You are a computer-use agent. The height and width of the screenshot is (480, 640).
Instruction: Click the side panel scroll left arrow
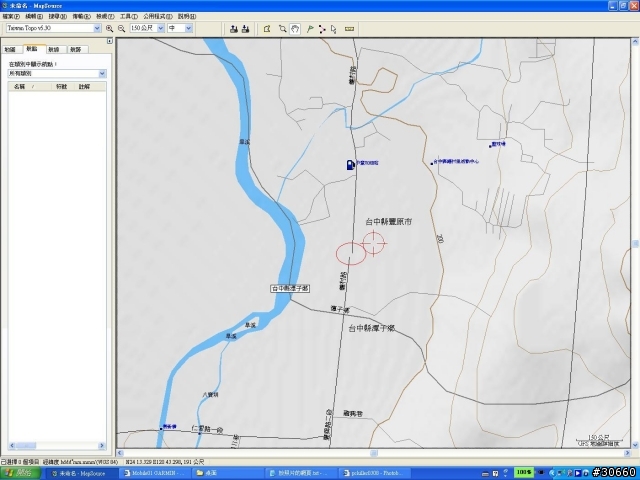(12, 445)
